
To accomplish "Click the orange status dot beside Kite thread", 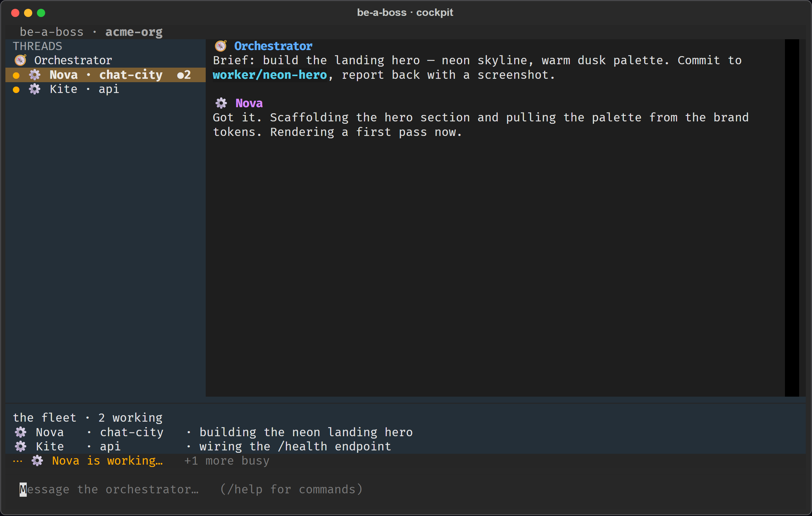I will [x=16, y=90].
